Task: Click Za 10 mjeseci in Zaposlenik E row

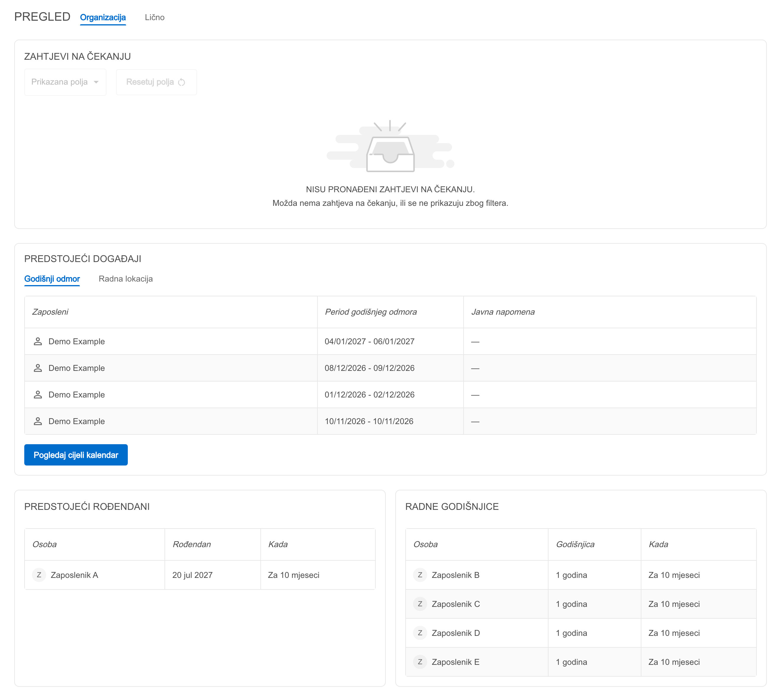Action: (674, 662)
